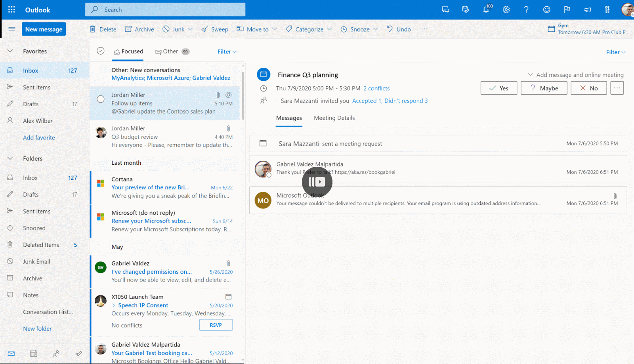Expand Add message and online meeting
634x364 pixels.
click(576, 75)
